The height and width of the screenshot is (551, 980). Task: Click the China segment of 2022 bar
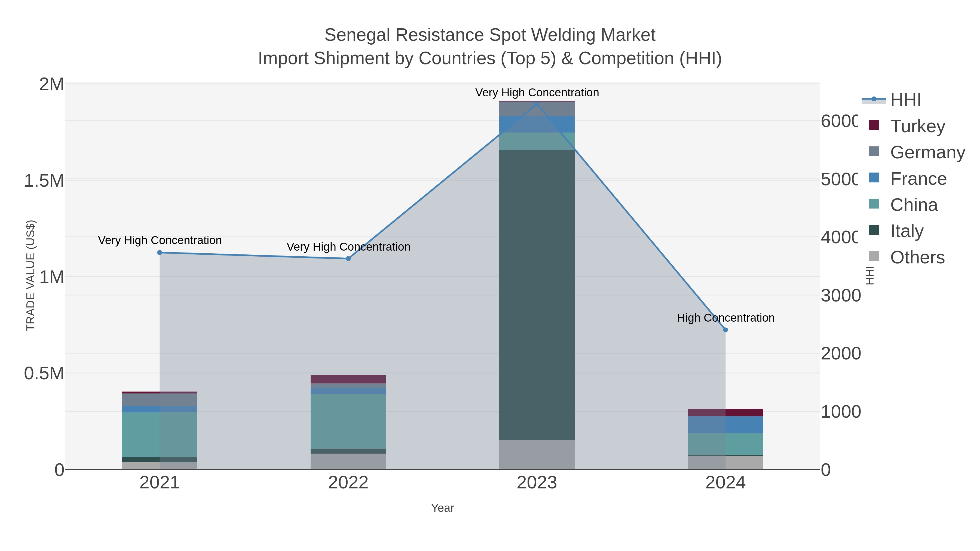(x=348, y=421)
